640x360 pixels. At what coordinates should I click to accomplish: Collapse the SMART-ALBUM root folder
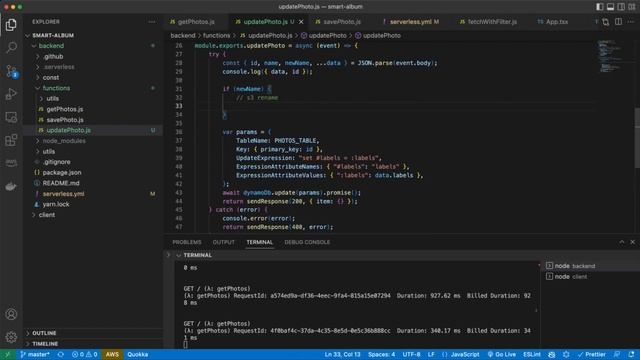click(93, 36)
